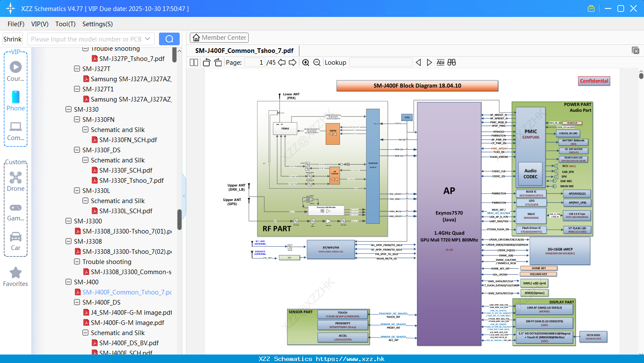Open J4_SM-J400F-G-M image.pdf file
This screenshot has width=644, height=363.
pyautogui.click(x=127, y=312)
